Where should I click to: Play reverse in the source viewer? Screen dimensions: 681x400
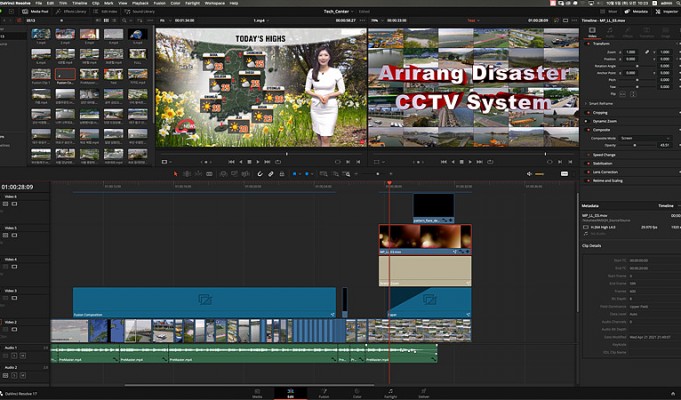click(241, 162)
